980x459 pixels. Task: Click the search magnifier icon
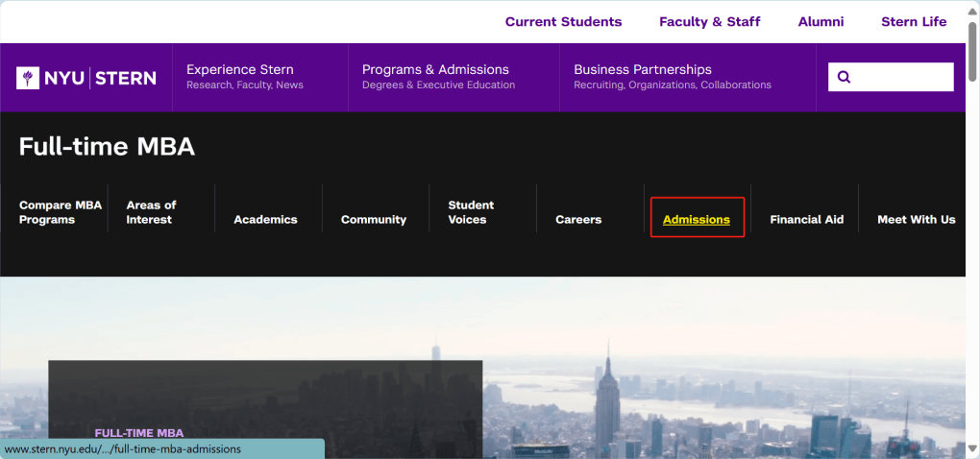coord(844,78)
